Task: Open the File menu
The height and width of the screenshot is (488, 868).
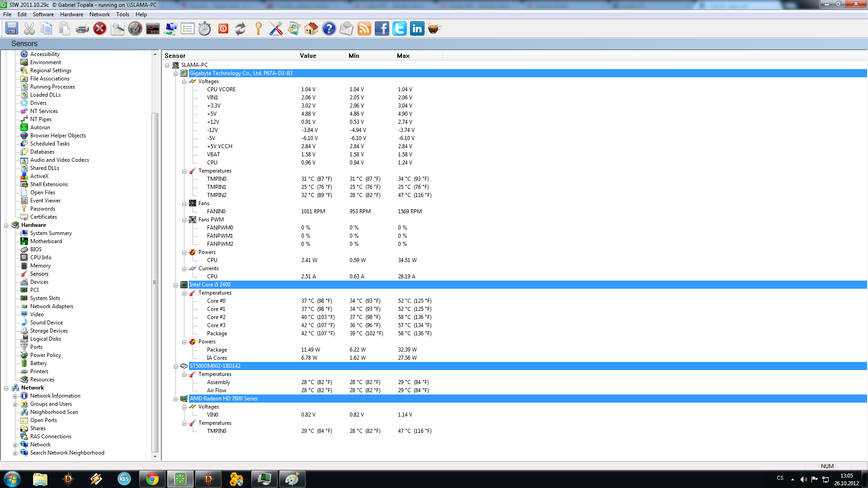Action: [7, 14]
